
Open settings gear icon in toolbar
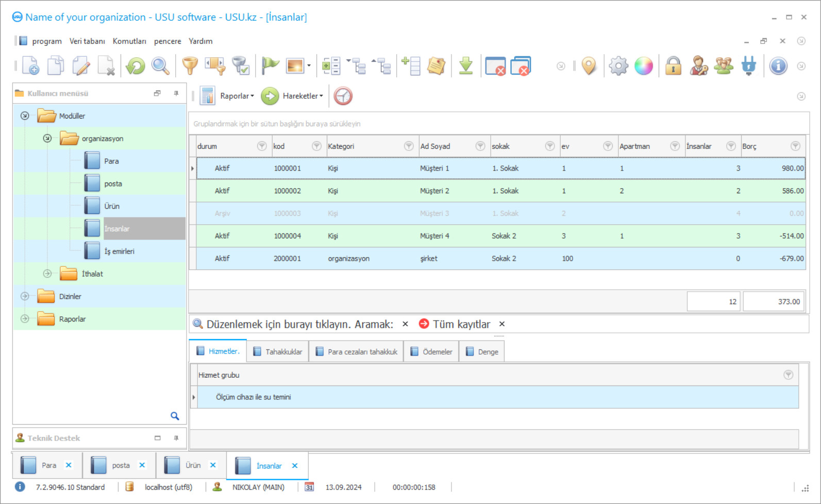pyautogui.click(x=618, y=66)
